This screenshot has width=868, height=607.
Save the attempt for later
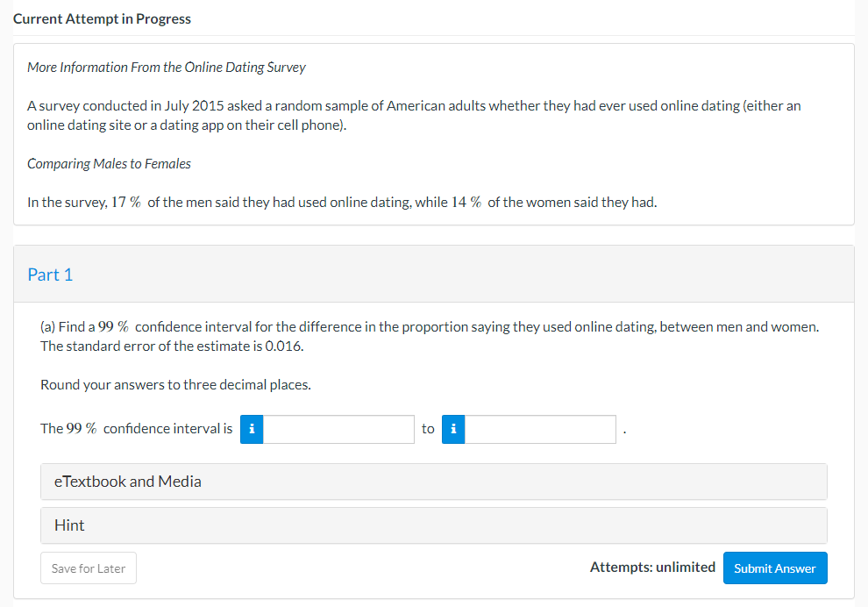[88, 568]
